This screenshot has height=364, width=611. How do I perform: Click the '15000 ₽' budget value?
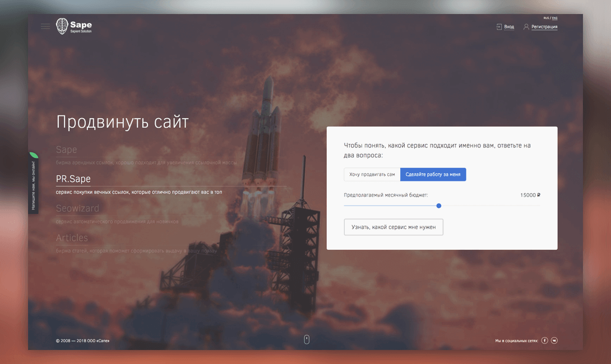tap(530, 195)
